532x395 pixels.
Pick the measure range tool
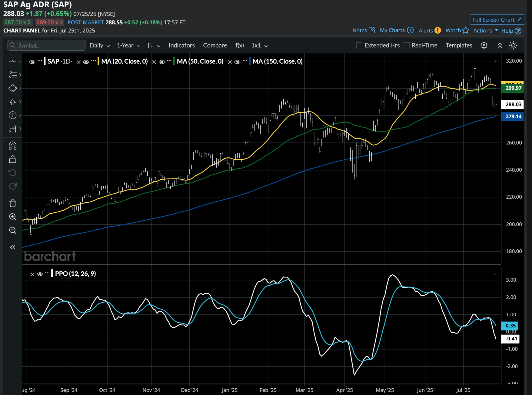(x=12, y=128)
